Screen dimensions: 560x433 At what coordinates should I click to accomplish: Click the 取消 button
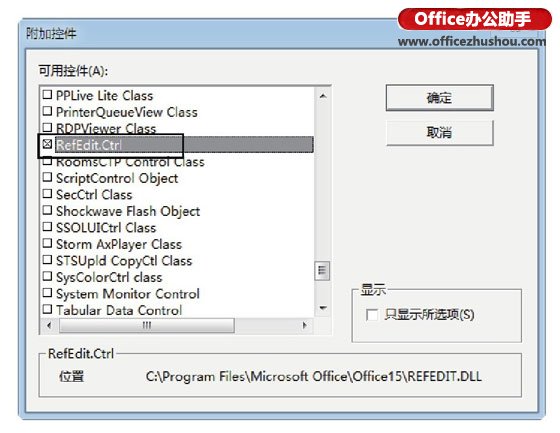[439, 133]
